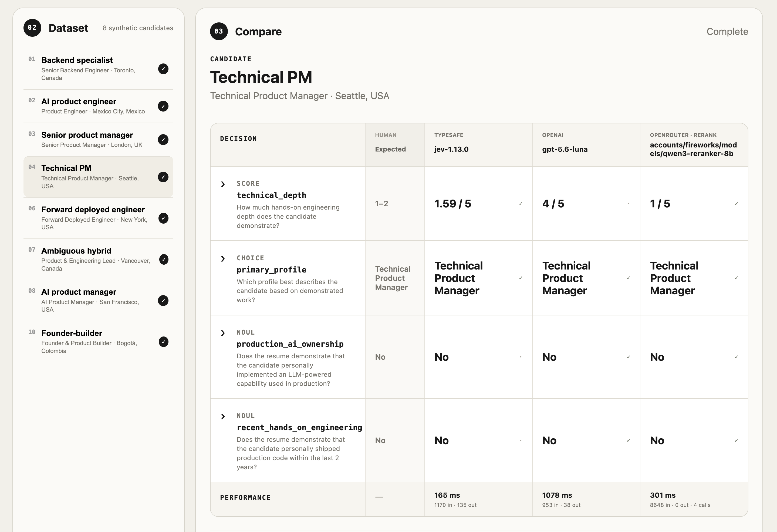The height and width of the screenshot is (532, 777).
Task: Click the 301 ms performance value
Action: click(x=663, y=495)
